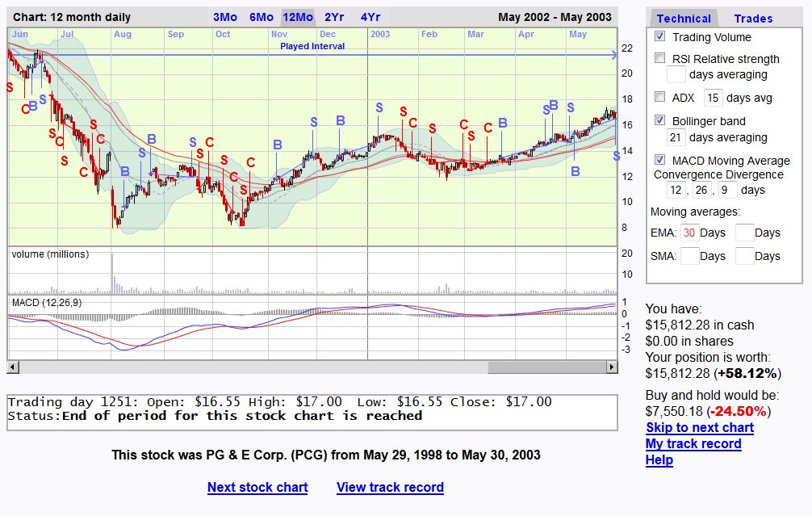812x516 pixels.
Task: Click the volume (millions) panel label
Action: point(50,254)
